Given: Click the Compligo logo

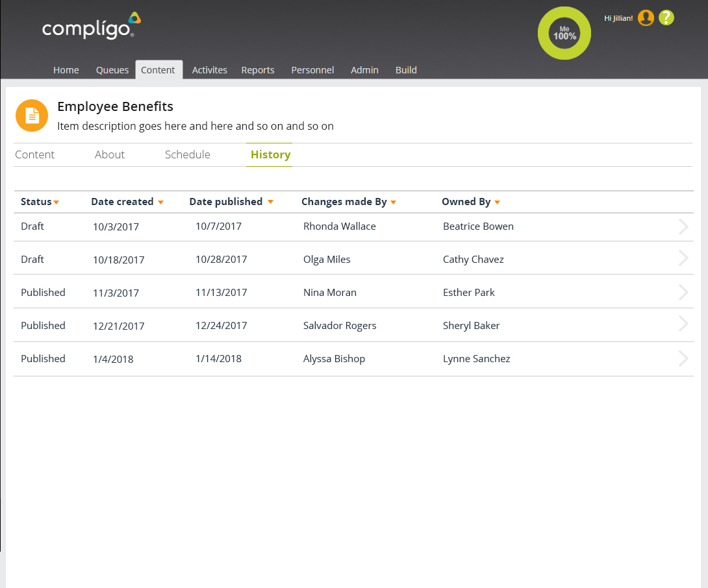Looking at the screenshot, I should 91,27.
